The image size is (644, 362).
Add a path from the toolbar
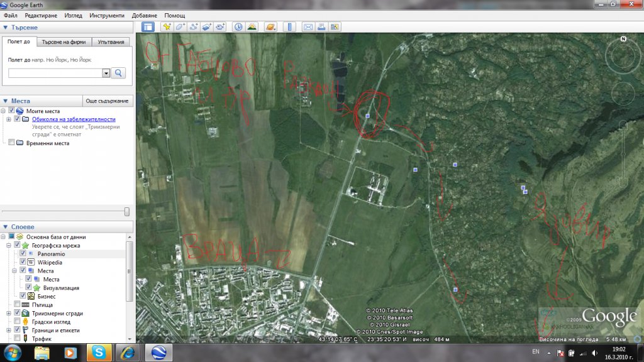194,27
